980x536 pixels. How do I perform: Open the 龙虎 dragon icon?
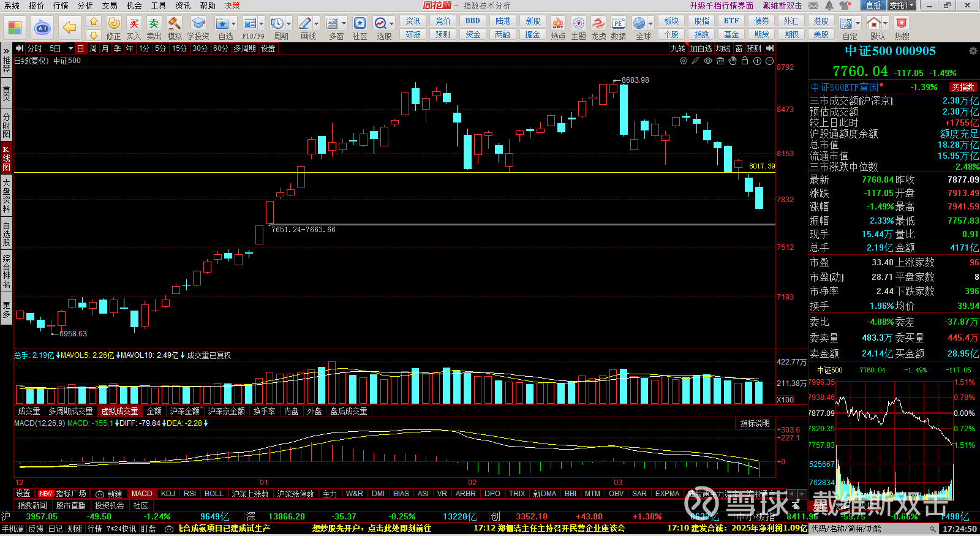click(598, 23)
